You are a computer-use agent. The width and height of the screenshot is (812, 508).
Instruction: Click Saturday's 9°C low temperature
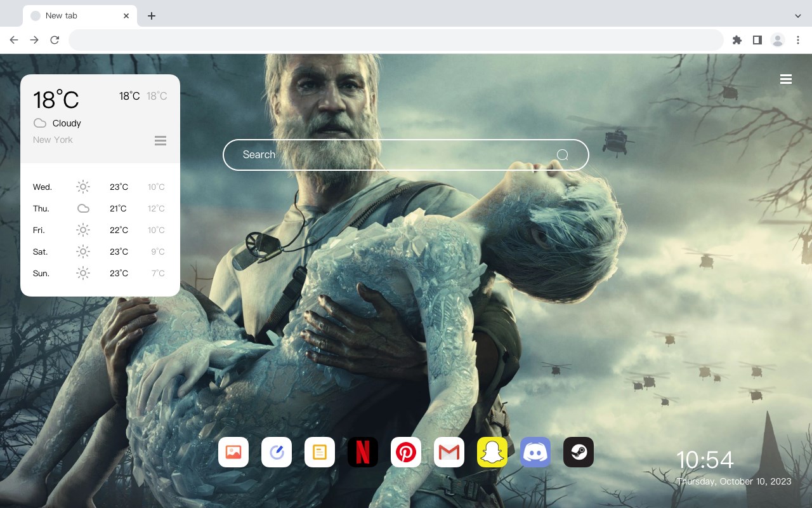click(x=158, y=251)
